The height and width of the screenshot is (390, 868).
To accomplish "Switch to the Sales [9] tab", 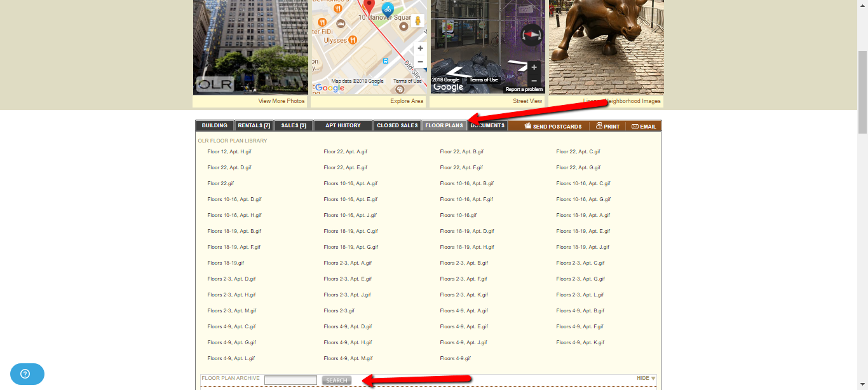I will click(x=294, y=125).
